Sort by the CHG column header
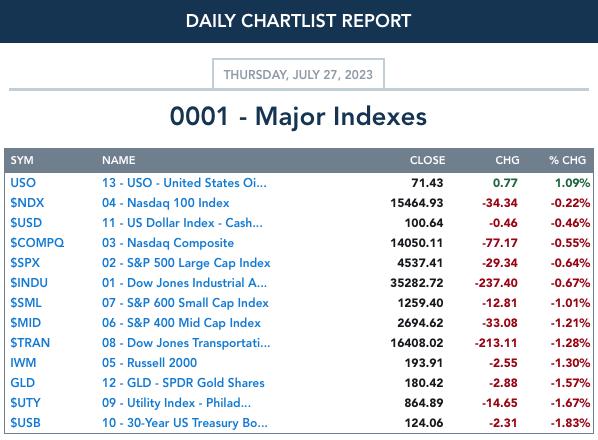This screenshot has width=598, height=440. (507, 160)
